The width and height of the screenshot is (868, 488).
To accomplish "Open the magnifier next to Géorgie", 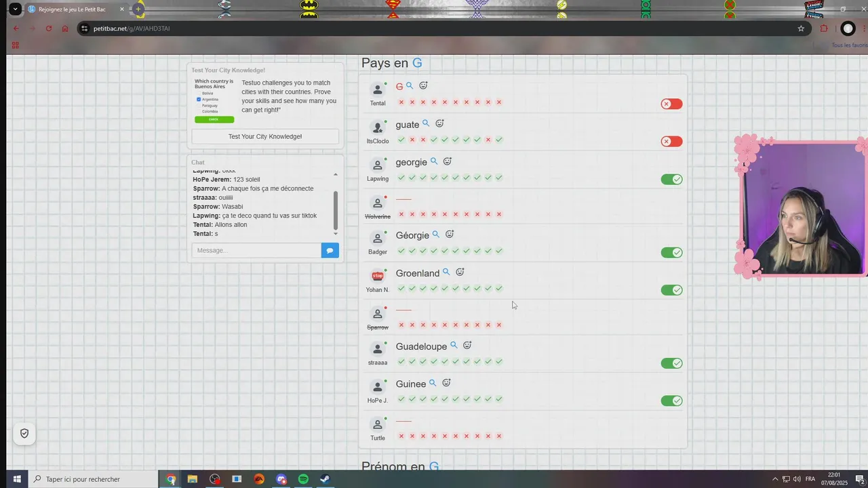I will tap(436, 235).
